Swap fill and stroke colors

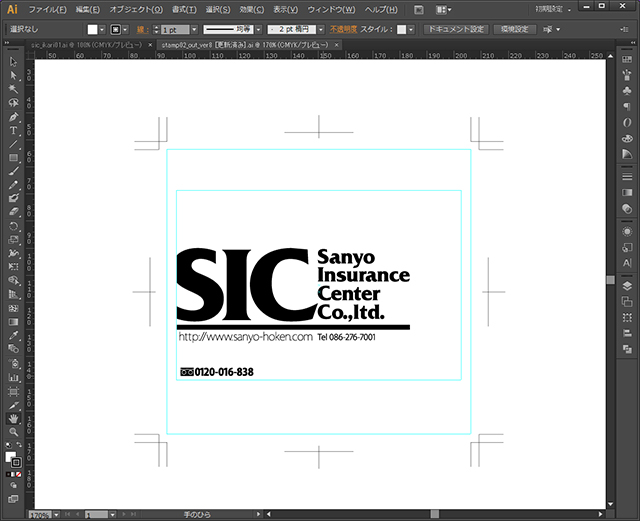[19, 445]
